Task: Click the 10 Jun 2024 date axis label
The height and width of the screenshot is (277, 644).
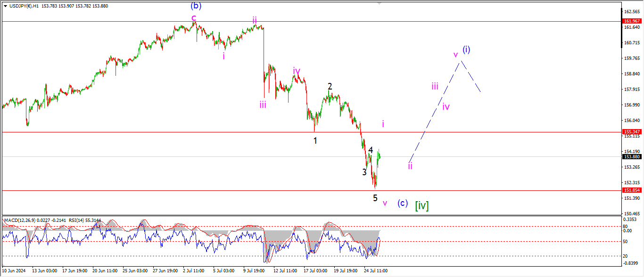Action: [14, 271]
